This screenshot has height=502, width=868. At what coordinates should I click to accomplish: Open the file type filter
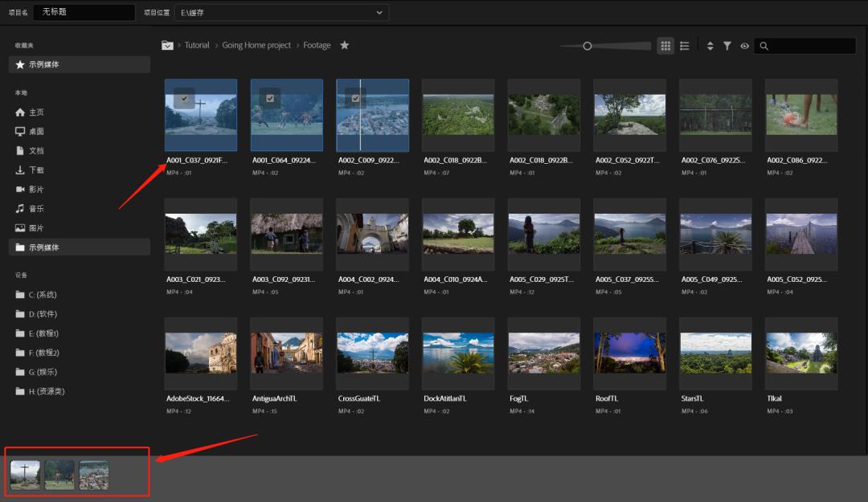(727, 47)
